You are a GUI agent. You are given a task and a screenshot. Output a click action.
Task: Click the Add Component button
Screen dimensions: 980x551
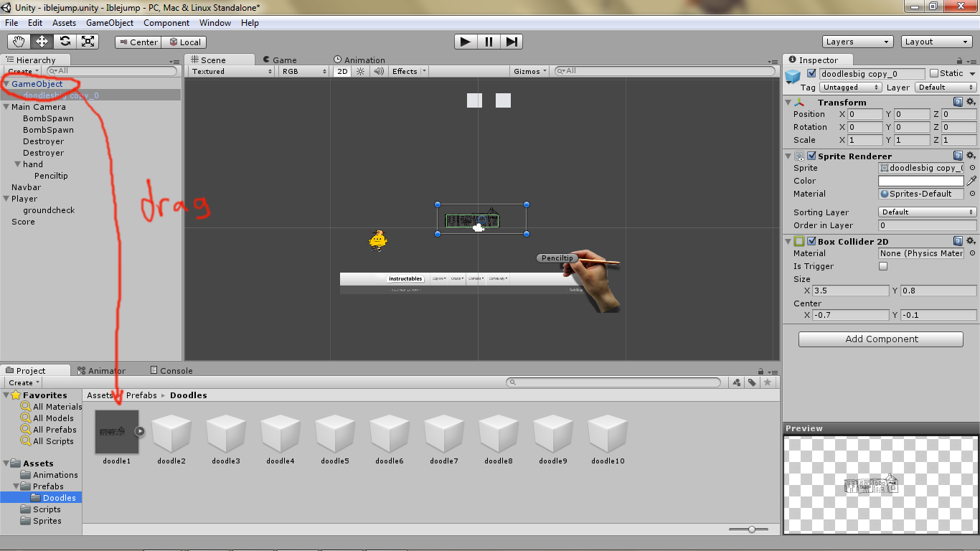[x=881, y=339]
